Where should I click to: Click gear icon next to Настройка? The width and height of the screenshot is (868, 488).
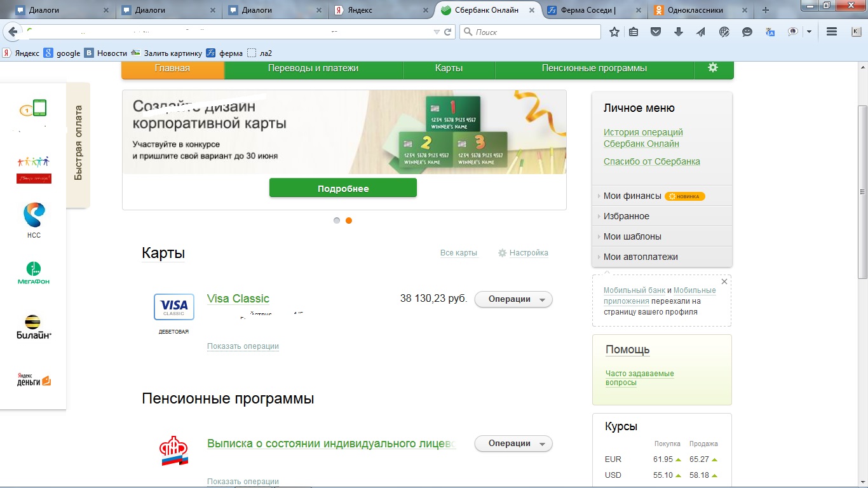click(x=502, y=253)
